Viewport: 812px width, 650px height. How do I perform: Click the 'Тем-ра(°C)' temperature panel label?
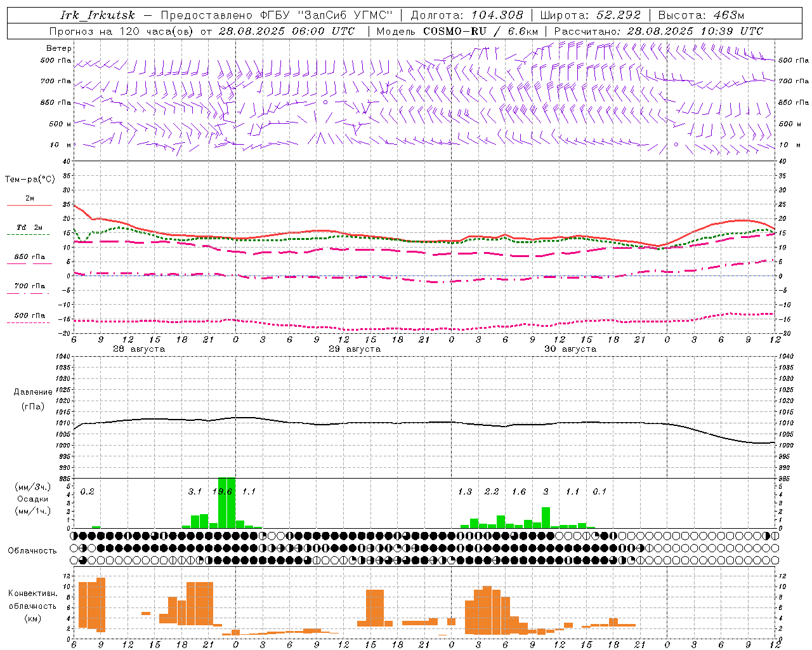click(30, 180)
